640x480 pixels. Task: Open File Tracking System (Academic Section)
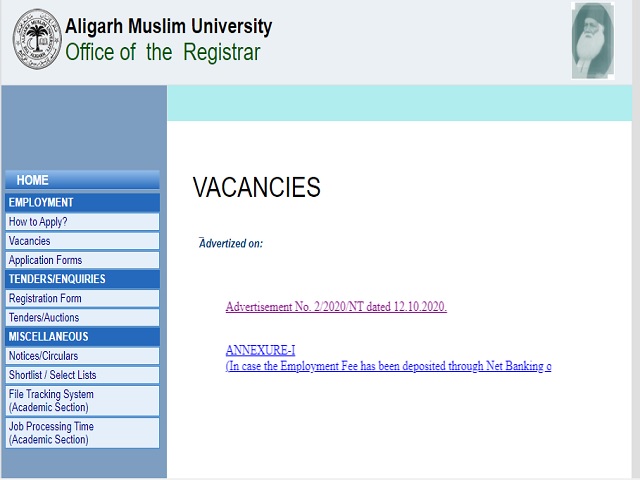point(82,401)
